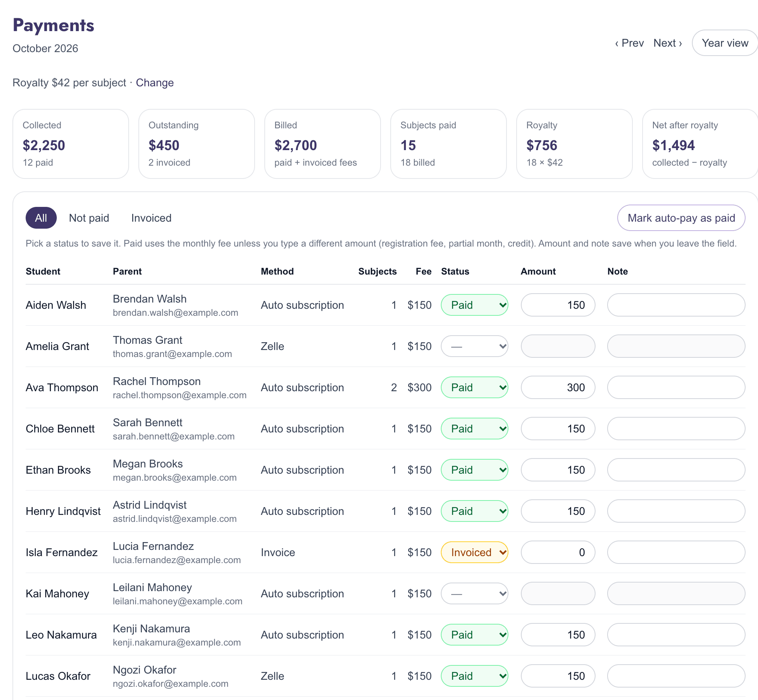Click parent name Kenji Nakamura

[151, 628]
